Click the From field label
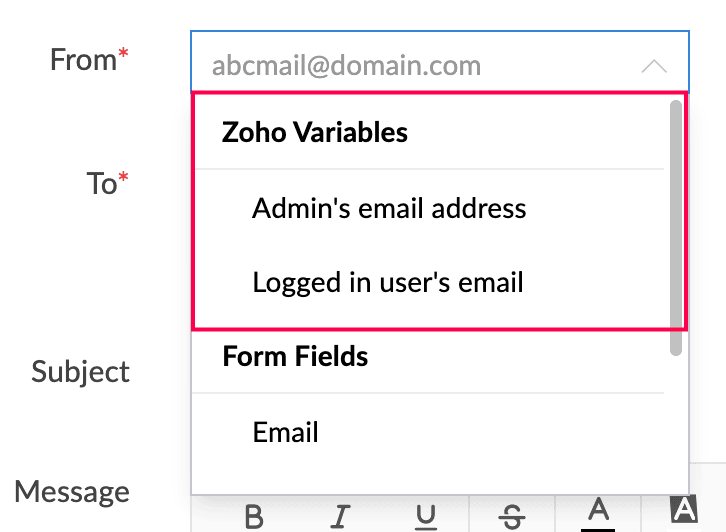The height and width of the screenshot is (532, 726). coord(83,60)
